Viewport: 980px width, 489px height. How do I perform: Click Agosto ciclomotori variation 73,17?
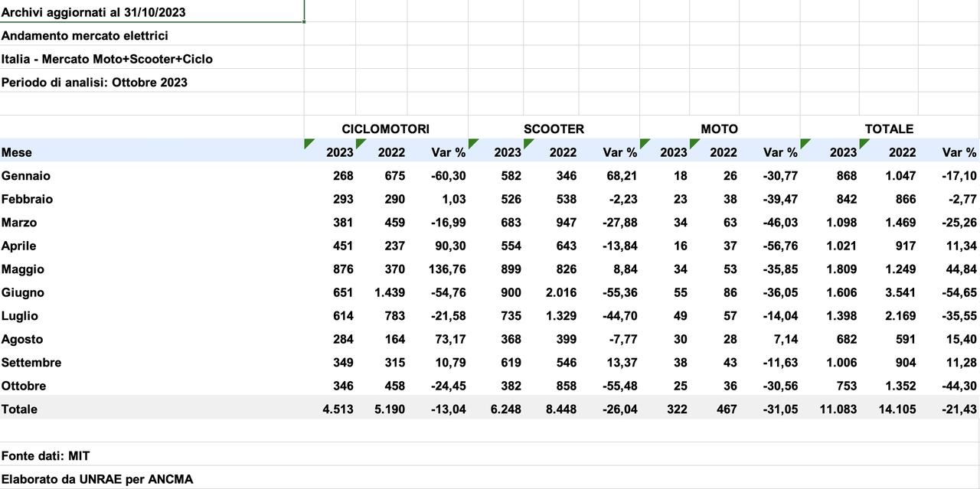(452, 339)
